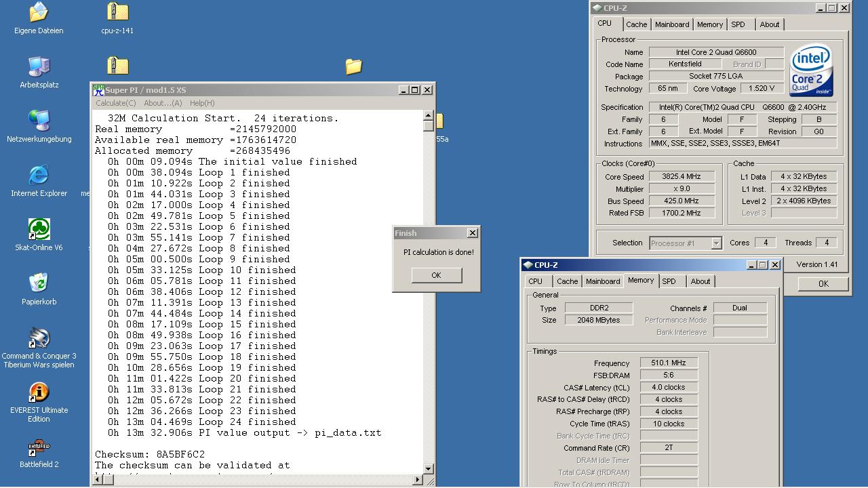
Task: Switch to Memory tab in top CPU-Z
Action: pos(710,24)
